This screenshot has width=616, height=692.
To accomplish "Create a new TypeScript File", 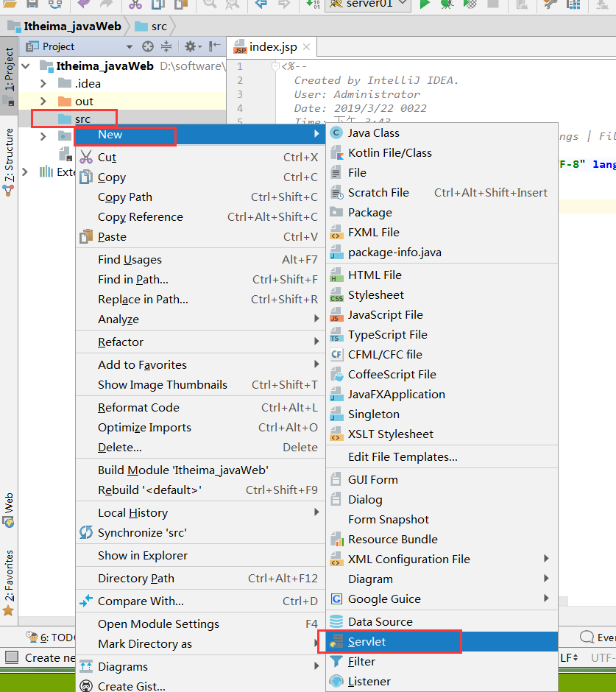I will [442, 334].
